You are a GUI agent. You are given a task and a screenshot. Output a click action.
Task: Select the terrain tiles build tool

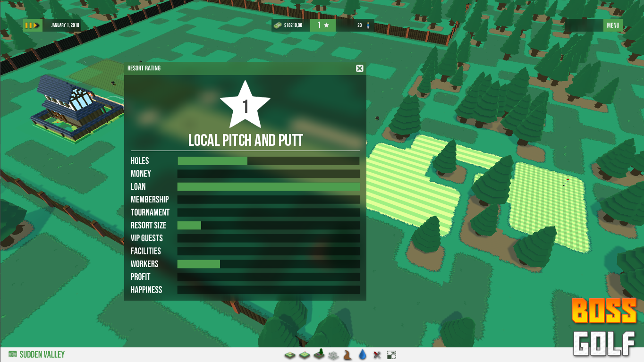289,355
